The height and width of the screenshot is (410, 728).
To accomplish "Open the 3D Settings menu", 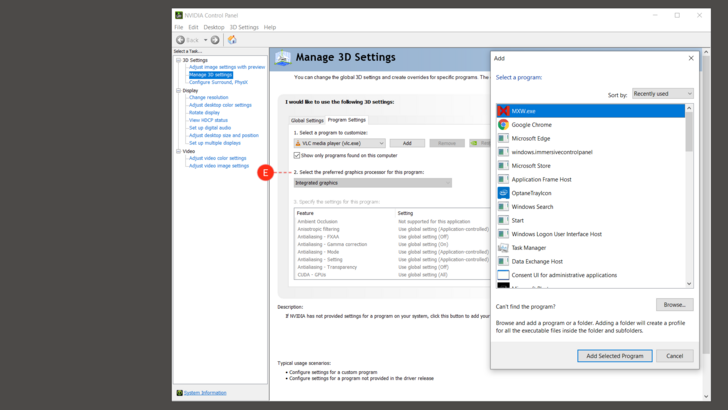I will (x=244, y=27).
